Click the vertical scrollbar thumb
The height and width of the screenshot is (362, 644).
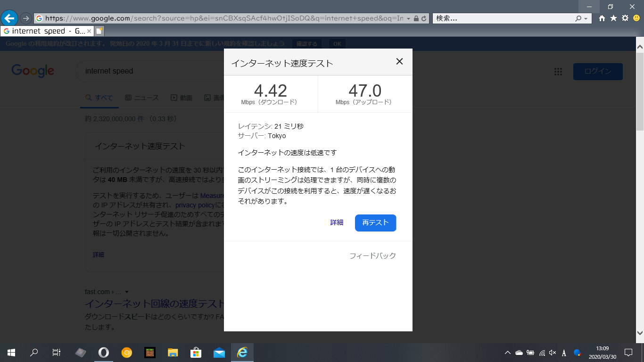pyautogui.click(x=640, y=91)
